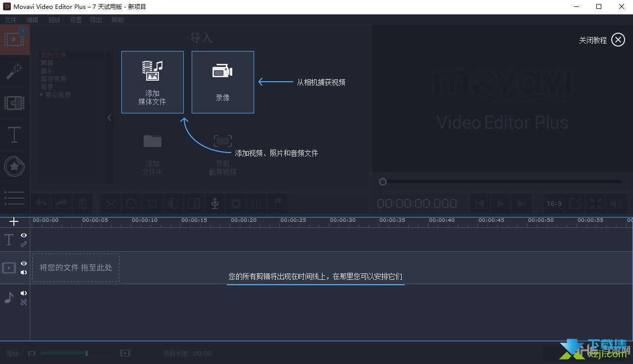Toggle title track link icon

click(24, 244)
